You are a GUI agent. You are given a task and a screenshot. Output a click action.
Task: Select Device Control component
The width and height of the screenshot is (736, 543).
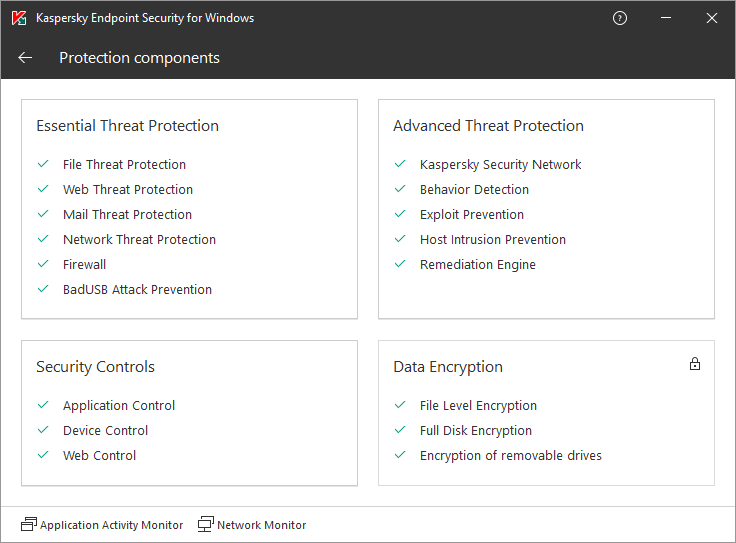[105, 430]
